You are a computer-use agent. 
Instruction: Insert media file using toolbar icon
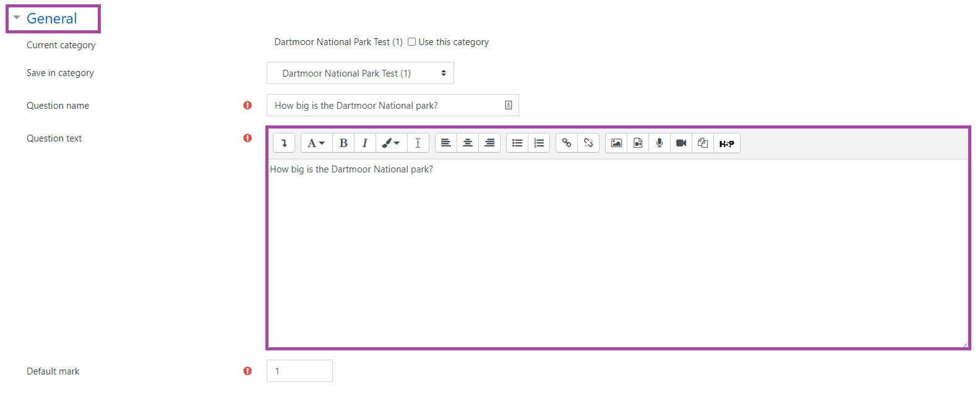[638, 143]
